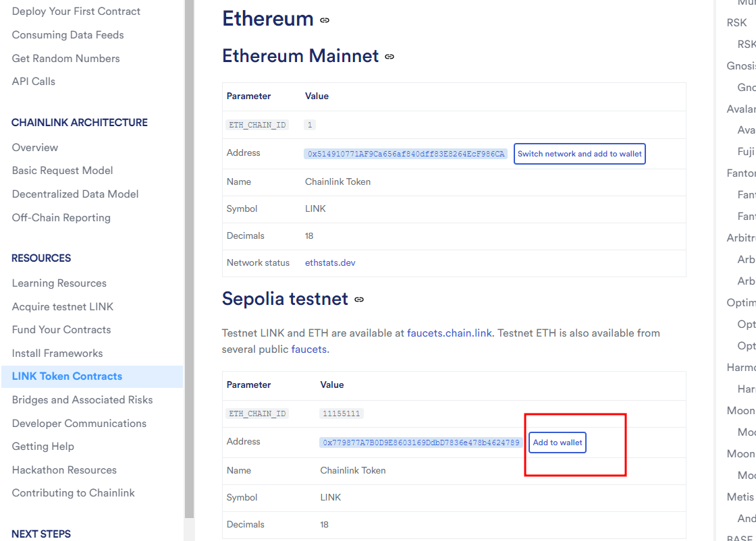Viewport: 756px width, 541px height.
Task: Go to Get Random Numbers
Action: pyautogui.click(x=65, y=59)
